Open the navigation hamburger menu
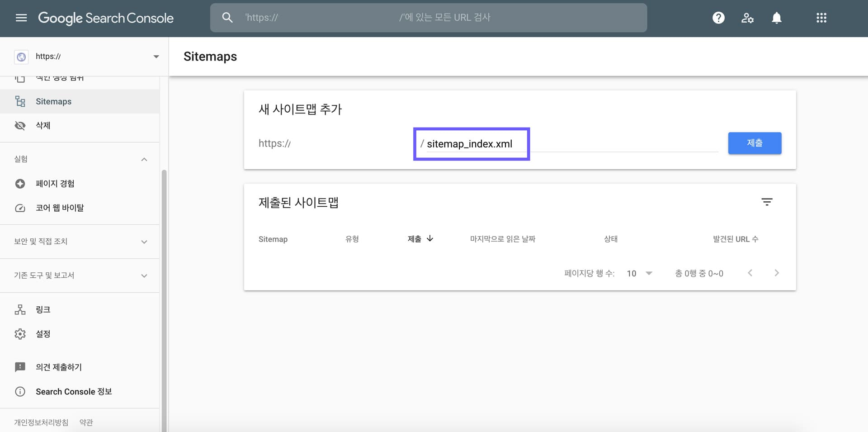This screenshot has height=432, width=868. point(21,18)
